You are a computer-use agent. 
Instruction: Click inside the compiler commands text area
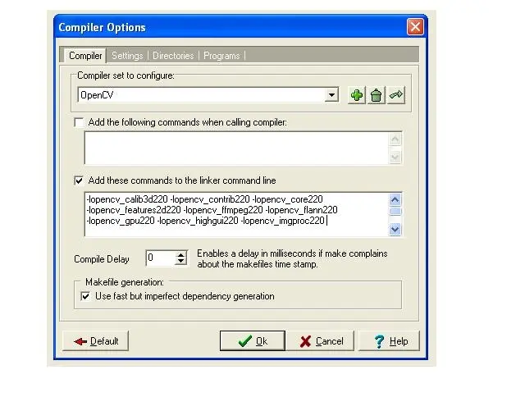tap(236, 148)
